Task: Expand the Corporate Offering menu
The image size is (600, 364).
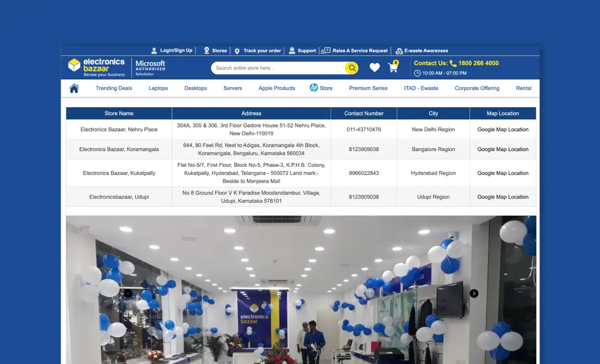Action: 477,88
